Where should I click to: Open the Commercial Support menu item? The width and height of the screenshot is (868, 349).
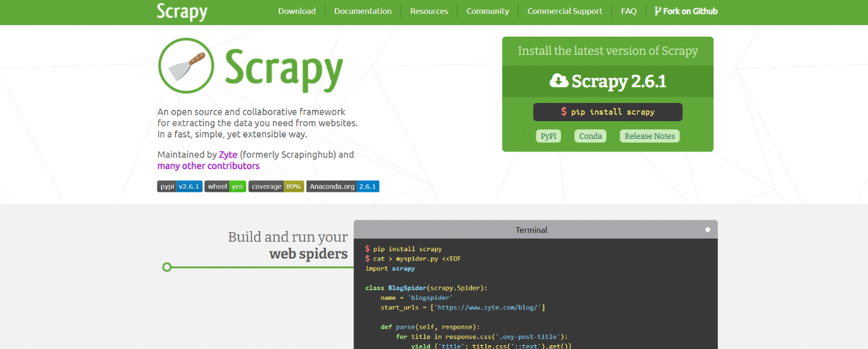pyautogui.click(x=565, y=11)
